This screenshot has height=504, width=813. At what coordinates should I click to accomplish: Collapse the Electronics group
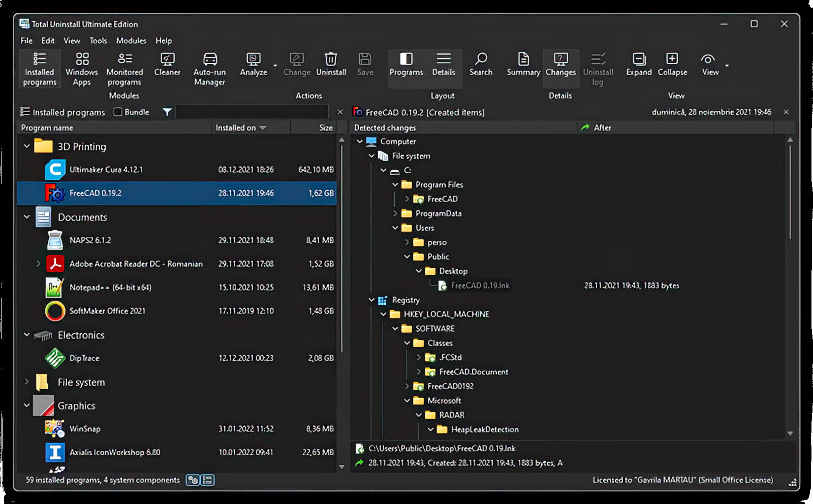tap(27, 335)
